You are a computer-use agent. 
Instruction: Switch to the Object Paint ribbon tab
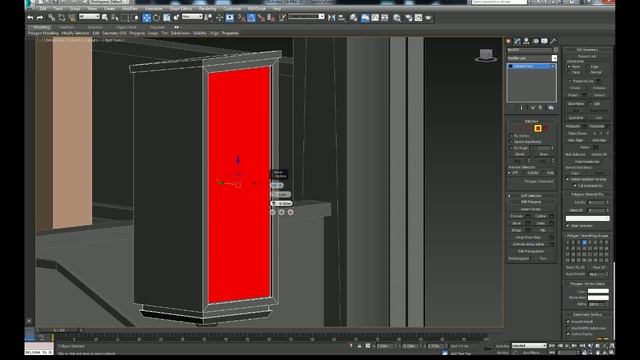[126, 27]
